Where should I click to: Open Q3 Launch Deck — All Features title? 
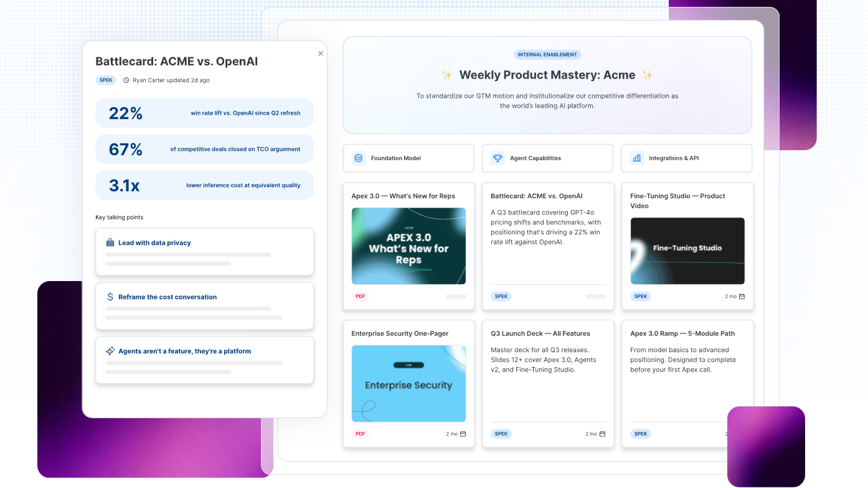point(540,333)
